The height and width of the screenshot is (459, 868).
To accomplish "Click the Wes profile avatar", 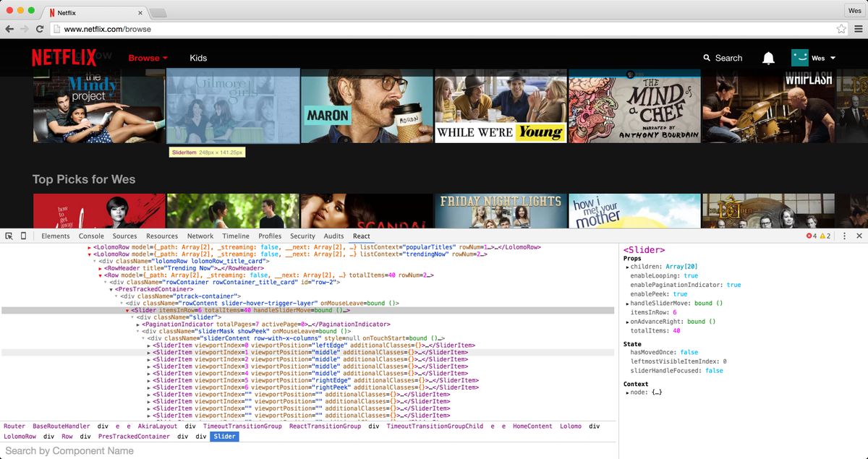I will (x=799, y=58).
